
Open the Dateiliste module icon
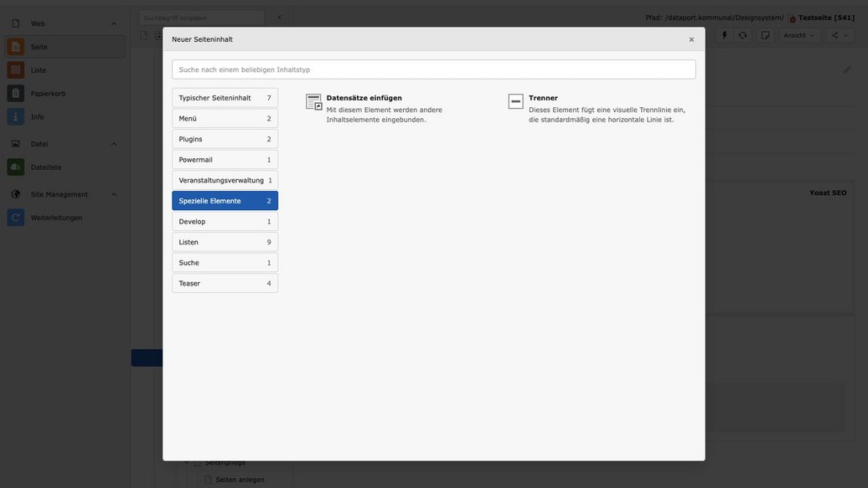coord(16,167)
